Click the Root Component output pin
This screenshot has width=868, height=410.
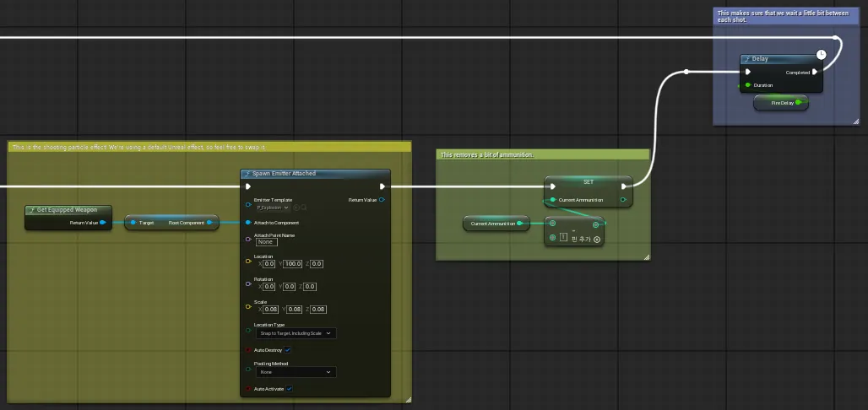(x=209, y=223)
